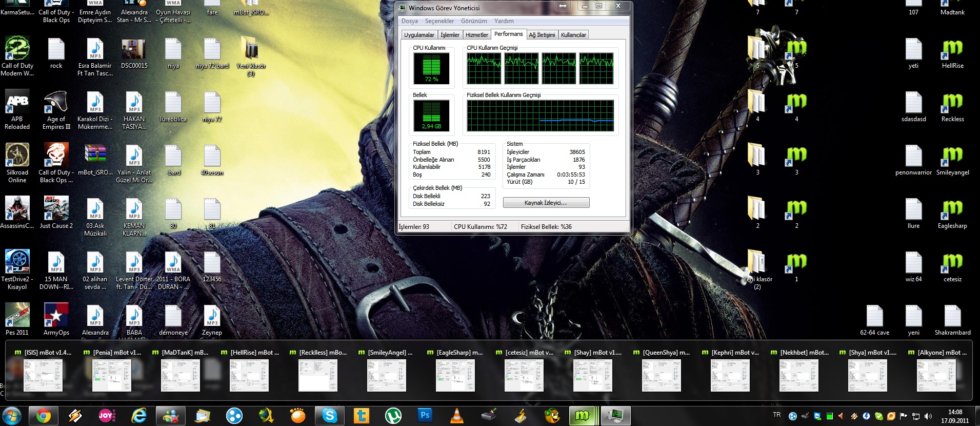Open Internet Explorer taskbar icon
Screen dimensions: 980x426
[x=139, y=415]
